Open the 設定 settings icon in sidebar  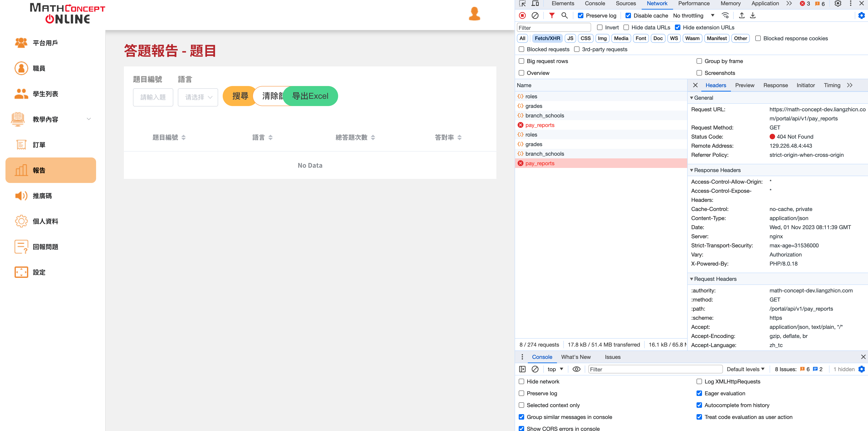pos(21,272)
